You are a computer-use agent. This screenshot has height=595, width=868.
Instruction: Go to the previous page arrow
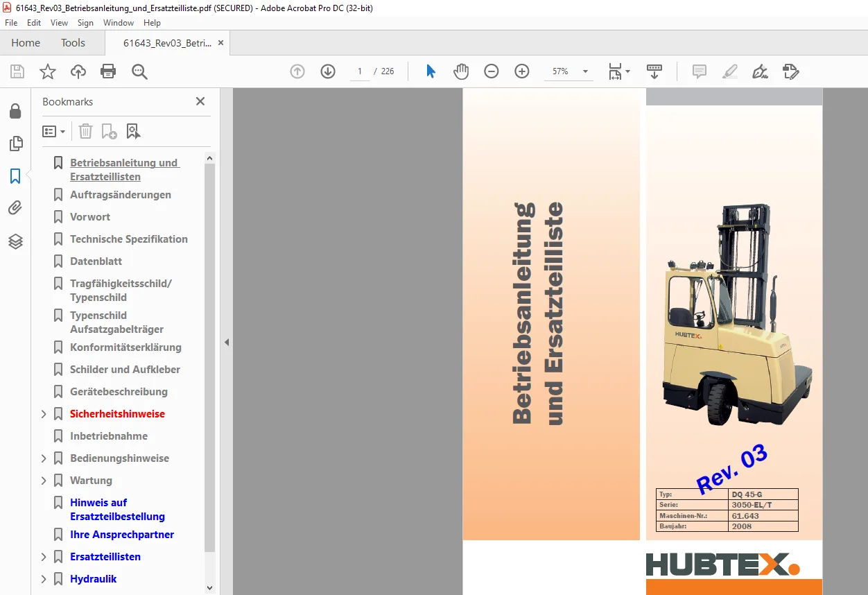coord(297,71)
